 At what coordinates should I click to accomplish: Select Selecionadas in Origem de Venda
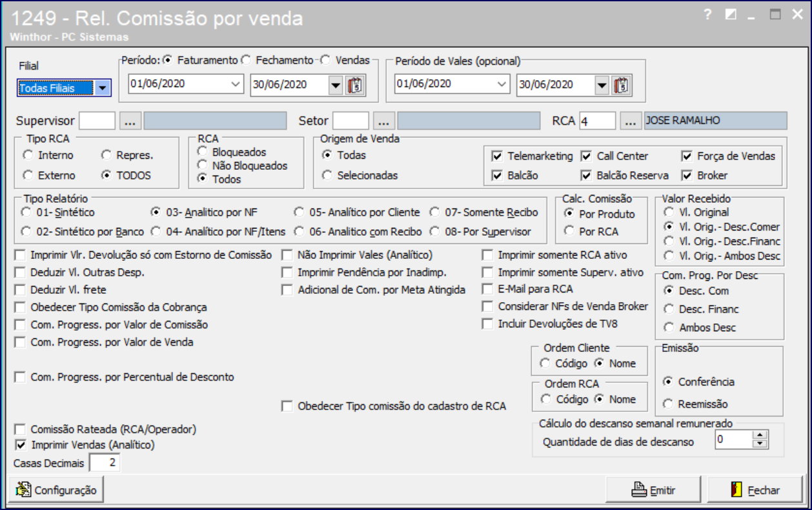[327, 176]
